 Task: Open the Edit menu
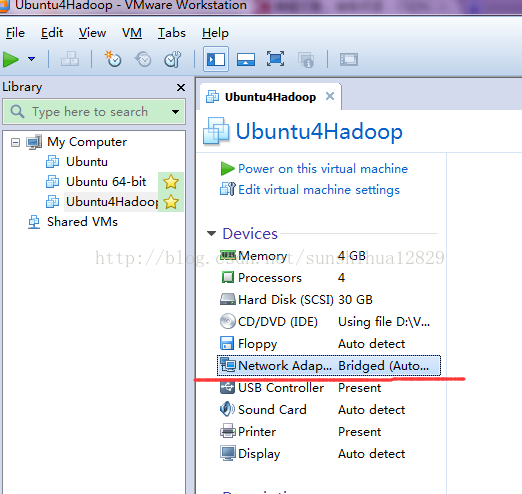click(x=52, y=33)
